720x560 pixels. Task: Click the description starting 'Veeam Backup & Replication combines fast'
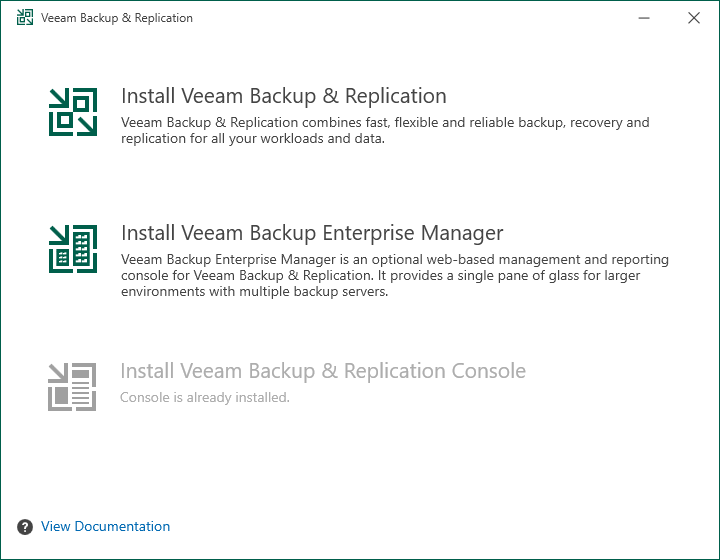click(x=385, y=130)
